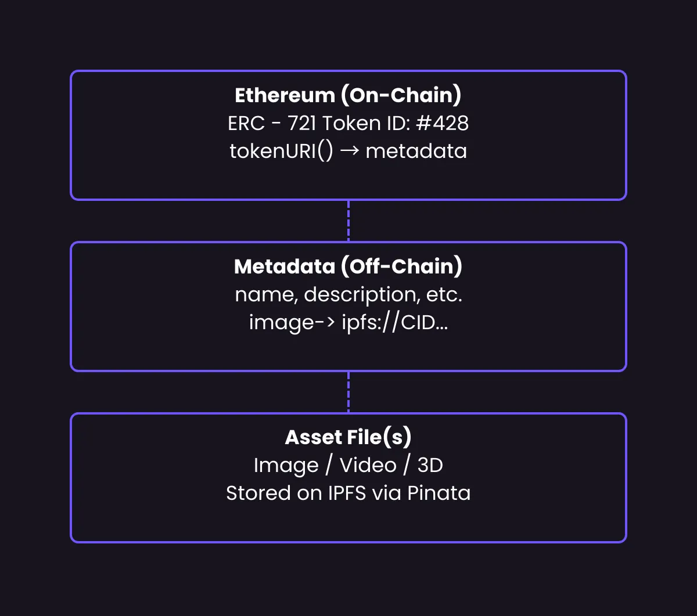Click the "Ethereum (On-Chain)" heading
The width and height of the screenshot is (697, 616).
pos(348,95)
